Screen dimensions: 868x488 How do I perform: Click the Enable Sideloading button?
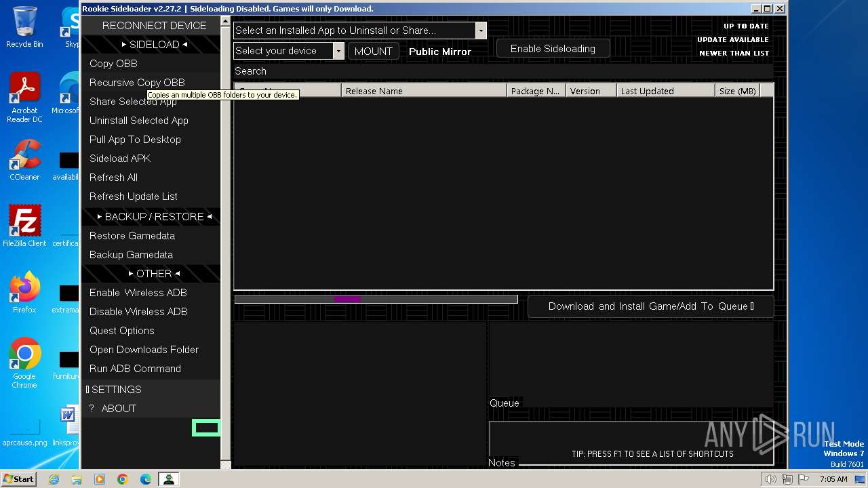[x=553, y=49]
